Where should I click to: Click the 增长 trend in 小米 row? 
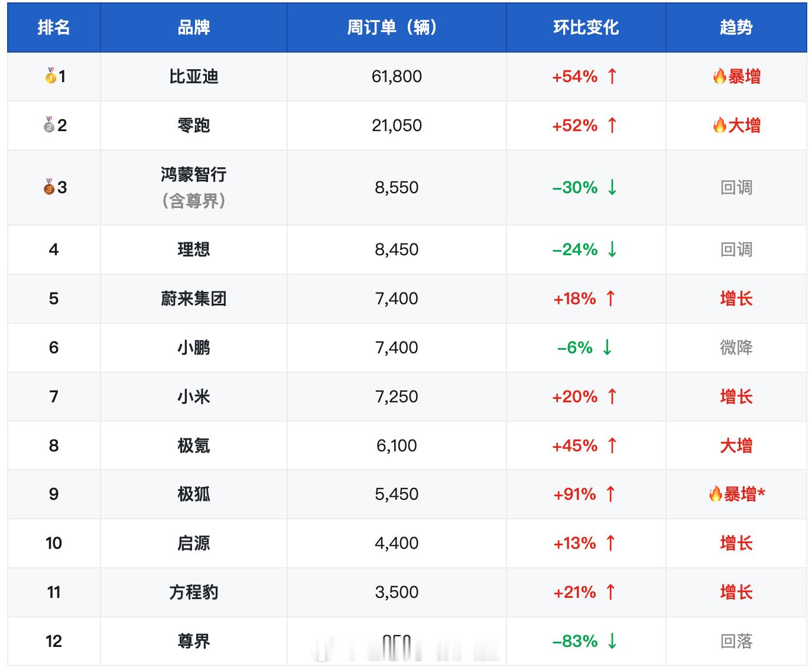(x=736, y=396)
